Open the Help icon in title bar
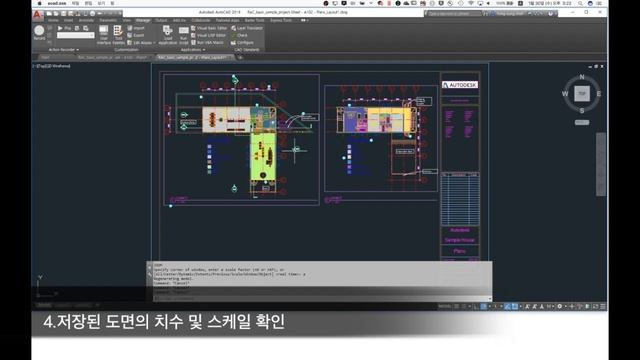The width and height of the screenshot is (640, 360). click(x=550, y=13)
